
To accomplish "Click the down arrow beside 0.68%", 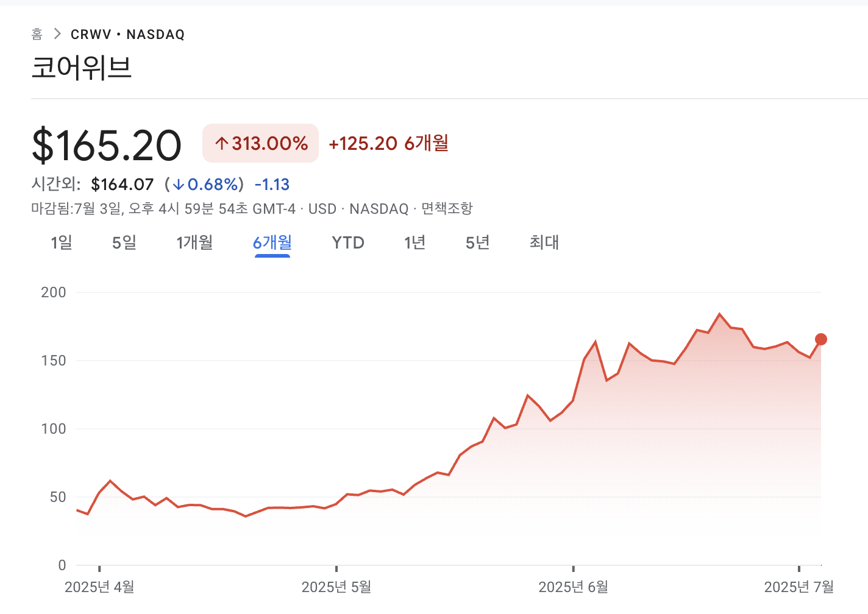I will [179, 185].
